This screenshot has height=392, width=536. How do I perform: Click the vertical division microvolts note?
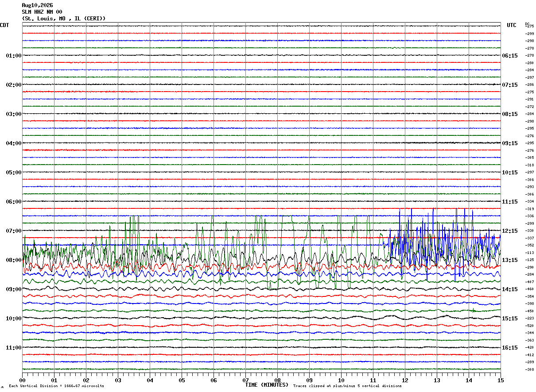(56, 386)
